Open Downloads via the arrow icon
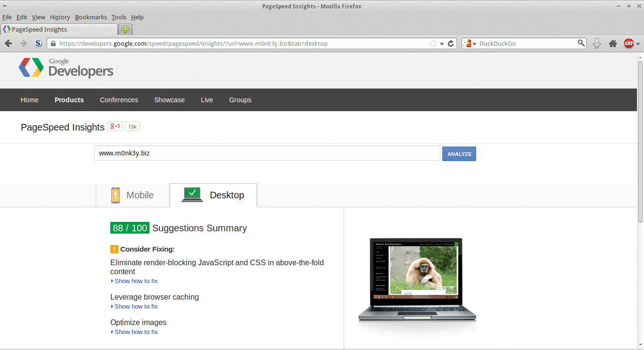Viewport: 644px width, 350px height. [597, 43]
